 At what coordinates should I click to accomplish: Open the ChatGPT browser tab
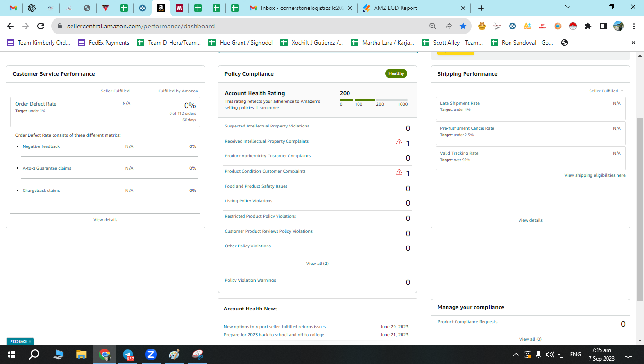tap(32, 8)
